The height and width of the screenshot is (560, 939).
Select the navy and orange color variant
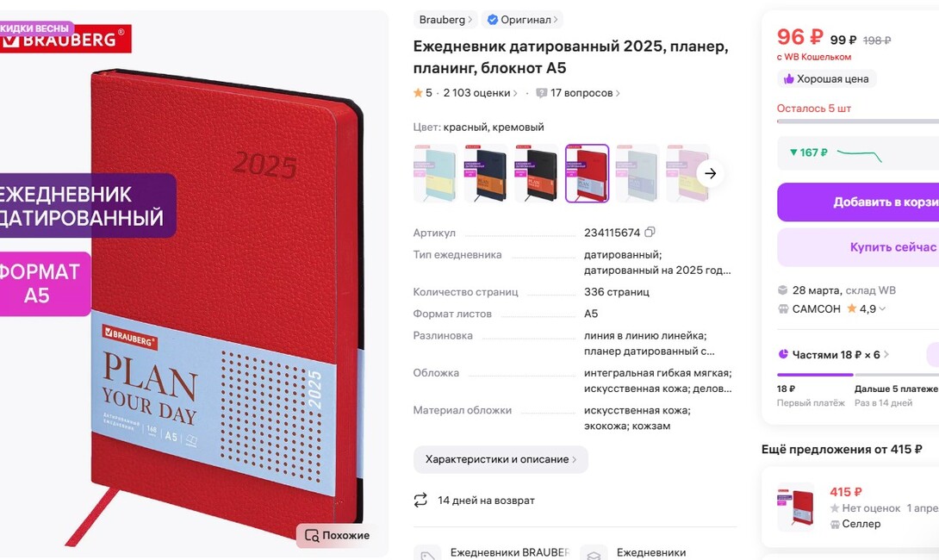point(486,173)
